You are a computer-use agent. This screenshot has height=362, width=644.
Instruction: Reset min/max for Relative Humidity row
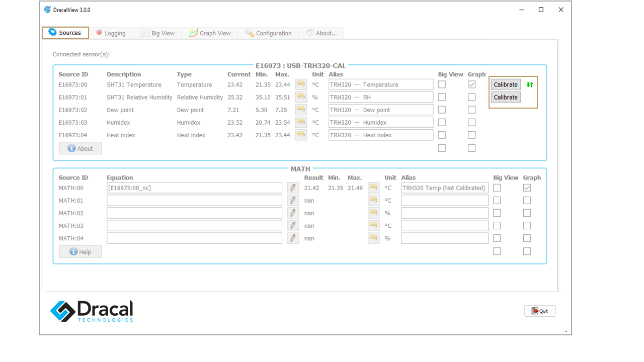pyautogui.click(x=301, y=97)
